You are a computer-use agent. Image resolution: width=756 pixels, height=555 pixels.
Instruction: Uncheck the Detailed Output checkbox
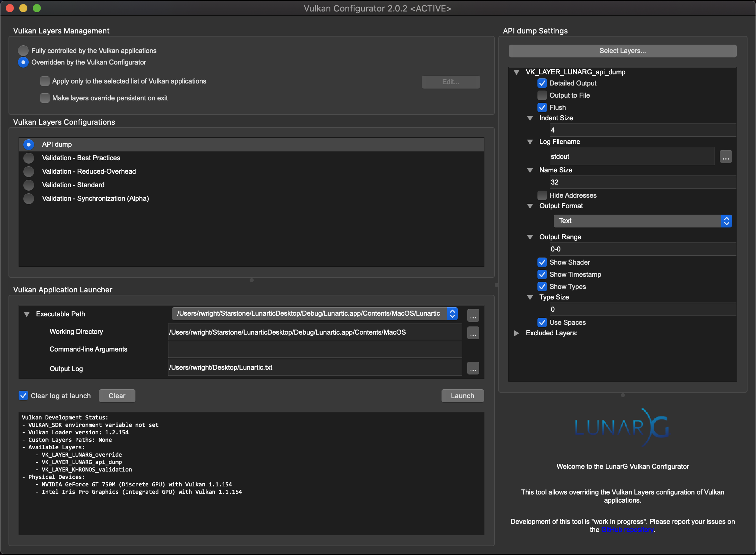[542, 83]
